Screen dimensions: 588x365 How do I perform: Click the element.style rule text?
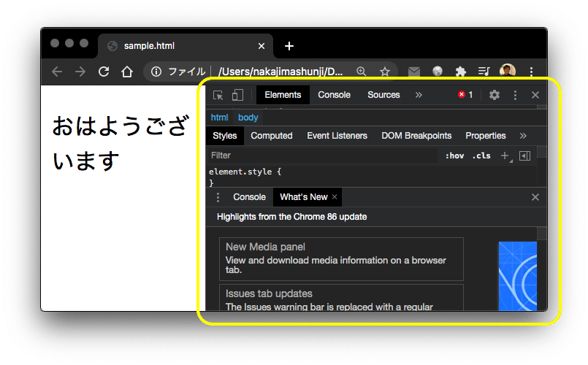pyautogui.click(x=245, y=172)
